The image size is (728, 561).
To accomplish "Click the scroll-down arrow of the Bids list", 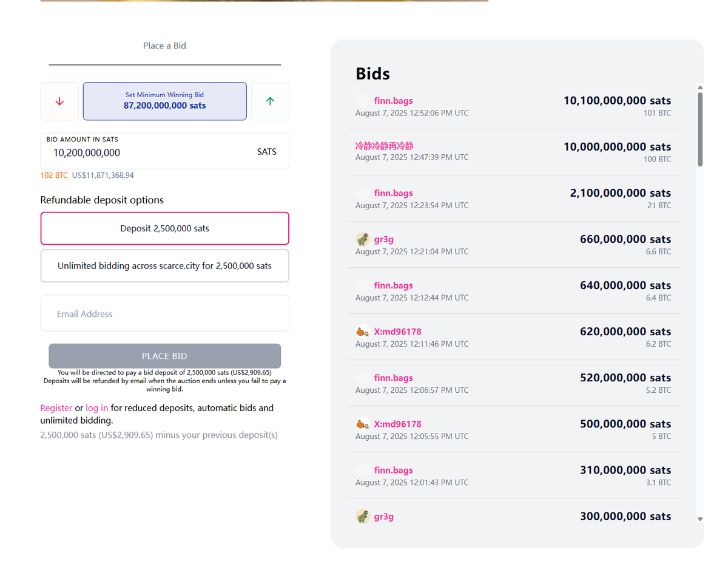I will pyautogui.click(x=700, y=519).
